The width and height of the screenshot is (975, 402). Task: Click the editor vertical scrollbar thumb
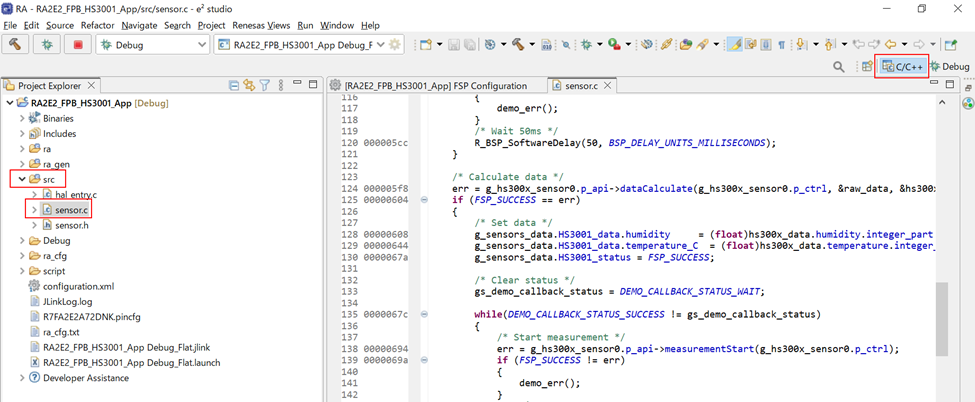[x=941, y=318]
